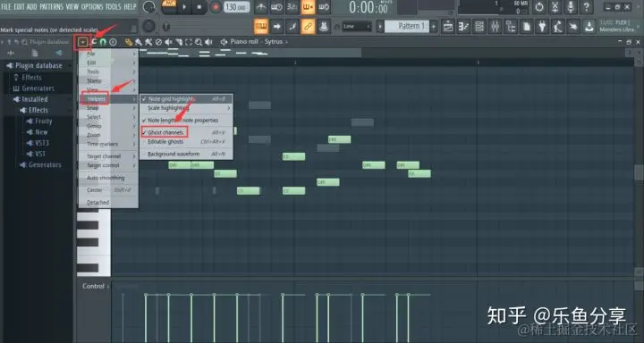Click the circular arrow undo history icon
Screen dimensions: 644x343
pyautogui.click(x=539, y=7)
